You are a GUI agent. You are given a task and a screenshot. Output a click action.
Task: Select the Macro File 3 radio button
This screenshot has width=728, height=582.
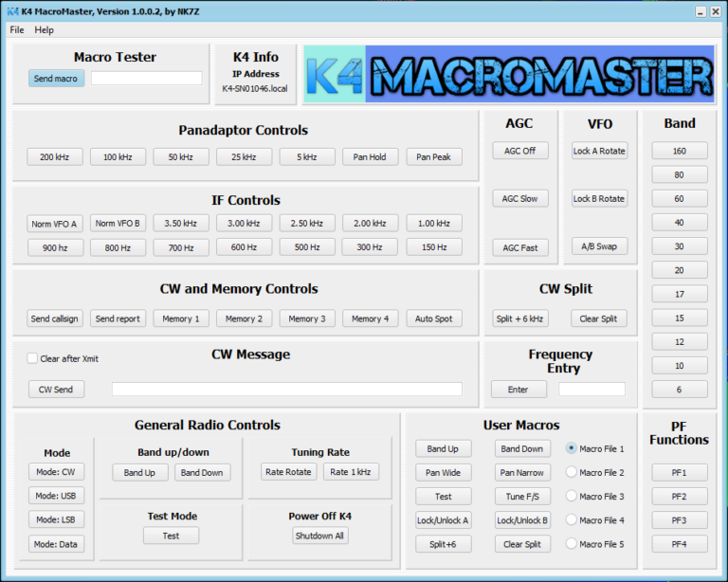pos(571,496)
